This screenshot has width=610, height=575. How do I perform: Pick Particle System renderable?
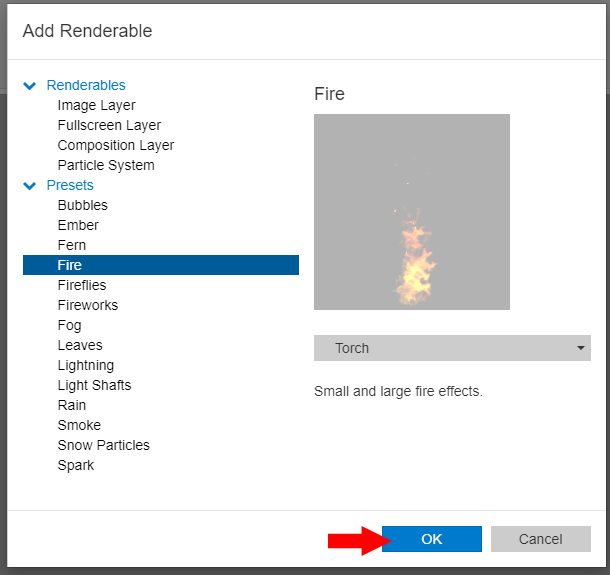click(x=106, y=165)
